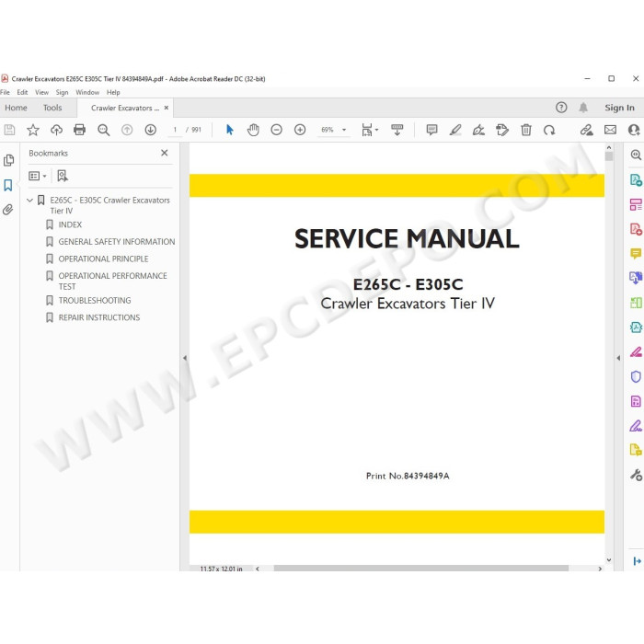
Task: Open bookmark options dropdown
Action: (38, 177)
